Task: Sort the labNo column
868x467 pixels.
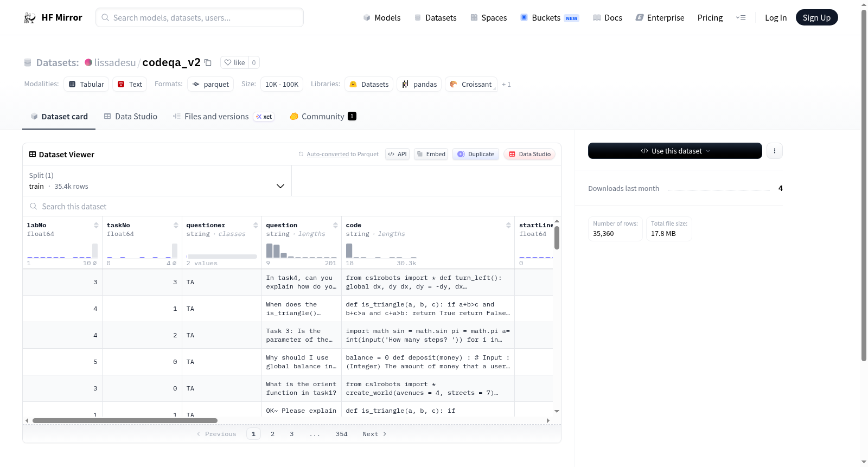Action: (96, 225)
